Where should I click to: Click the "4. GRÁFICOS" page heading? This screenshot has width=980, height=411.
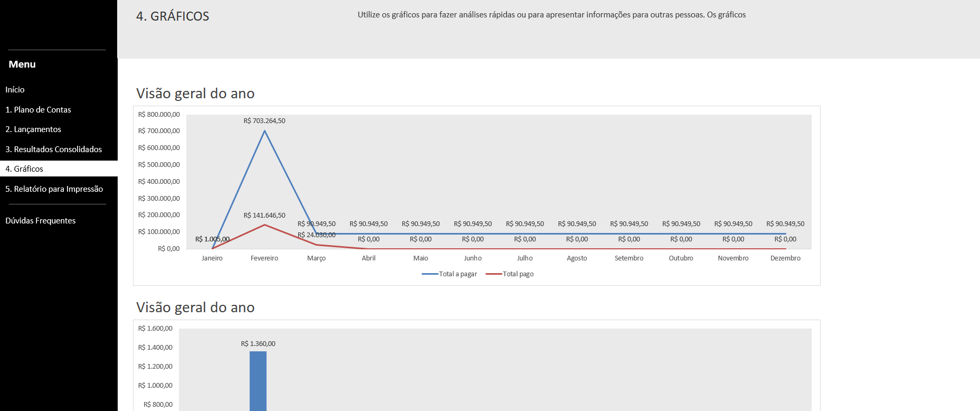click(x=173, y=16)
